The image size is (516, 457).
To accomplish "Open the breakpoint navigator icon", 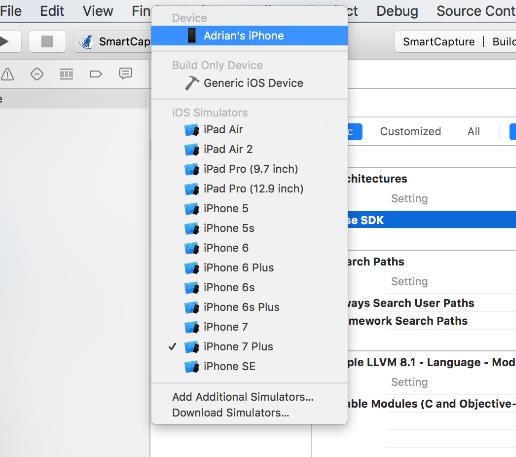I will point(96,74).
